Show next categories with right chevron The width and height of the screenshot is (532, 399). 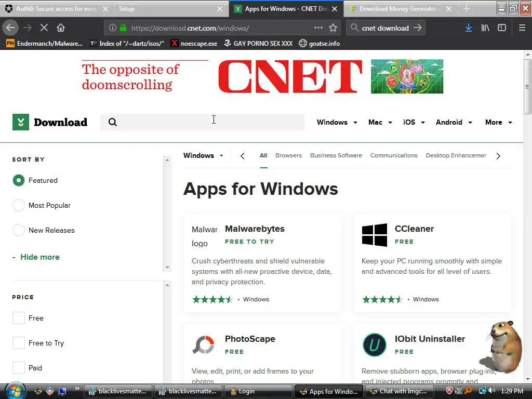point(498,156)
